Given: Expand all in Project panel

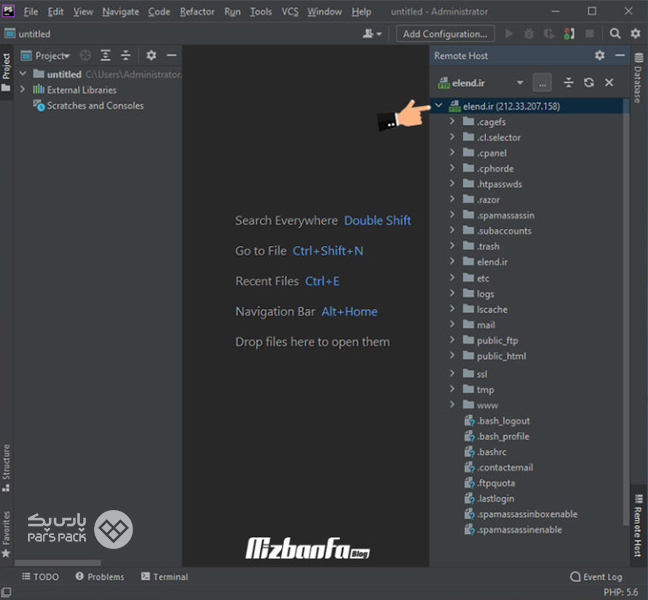Looking at the screenshot, I should pyautogui.click(x=105, y=55).
